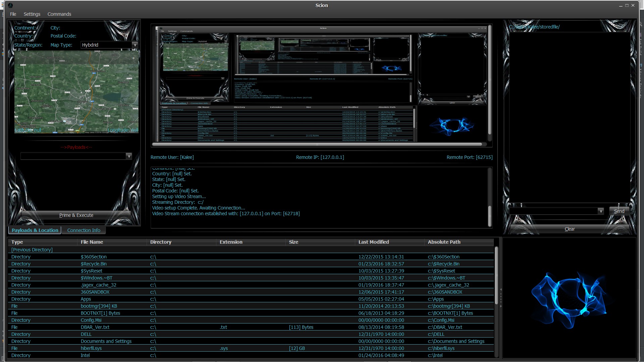Screen dimensions: 644x362
Task: Open the dropdown next to Send button
Action: 600,211
